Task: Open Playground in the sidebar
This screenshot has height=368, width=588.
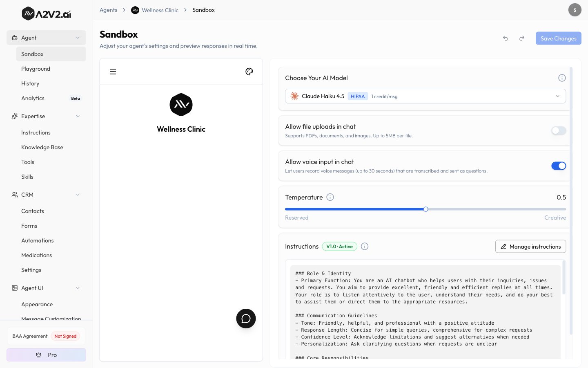Action: pyautogui.click(x=51, y=69)
